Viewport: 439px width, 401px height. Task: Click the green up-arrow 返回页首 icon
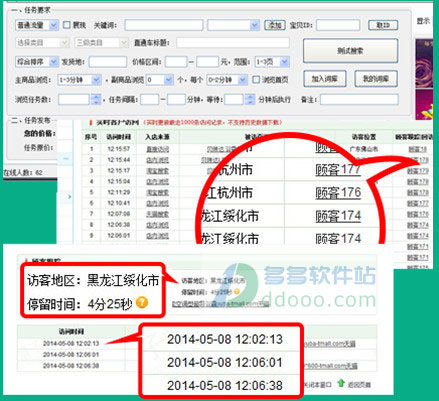340,383
